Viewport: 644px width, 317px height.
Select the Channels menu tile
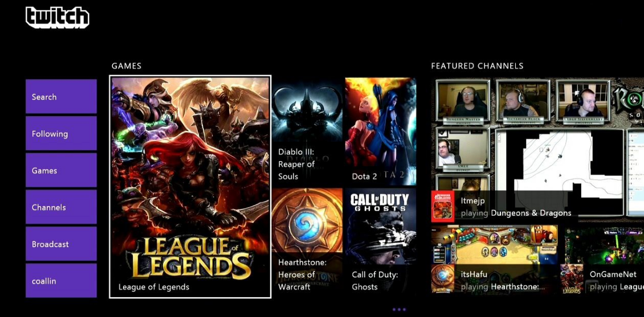[61, 207]
